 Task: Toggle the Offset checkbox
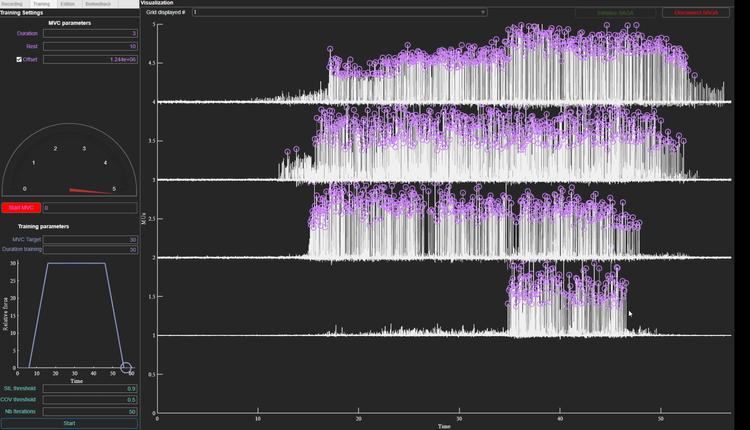click(19, 60)
